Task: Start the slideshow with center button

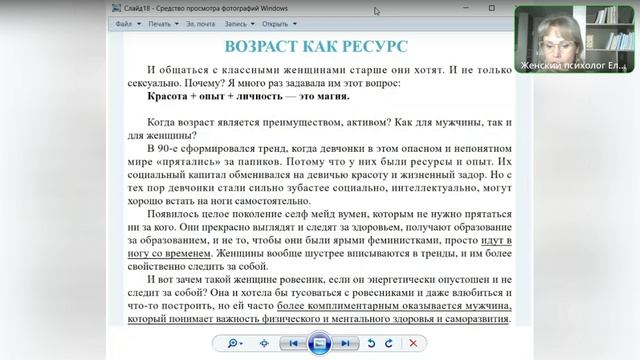Action: click(319, 343)
